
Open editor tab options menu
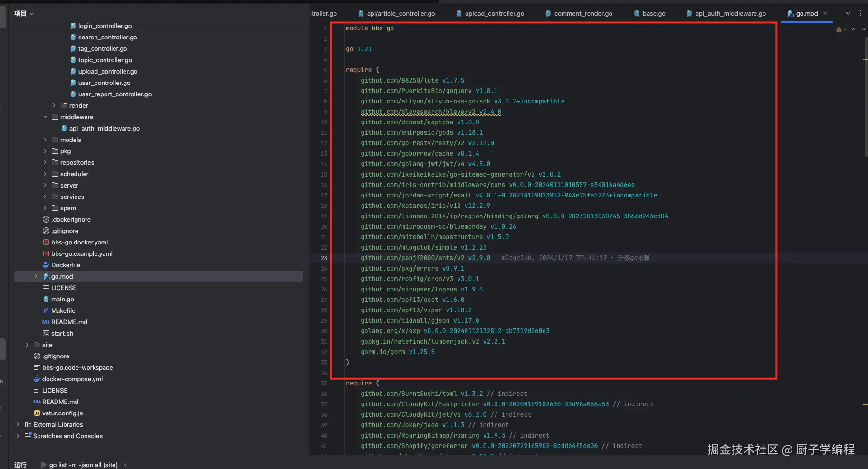860,14
